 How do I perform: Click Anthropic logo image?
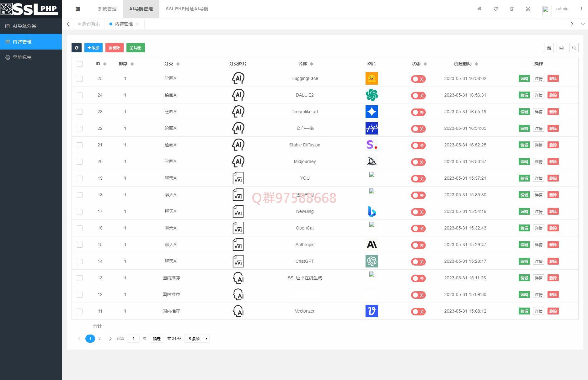pos(372,245)
